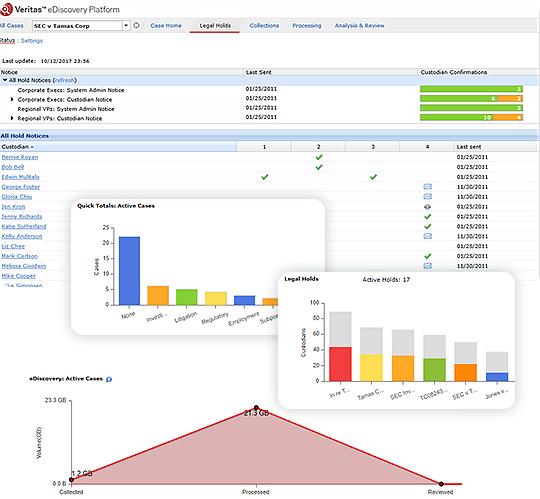Open custodian Mike Cooper

pos(19,276)
